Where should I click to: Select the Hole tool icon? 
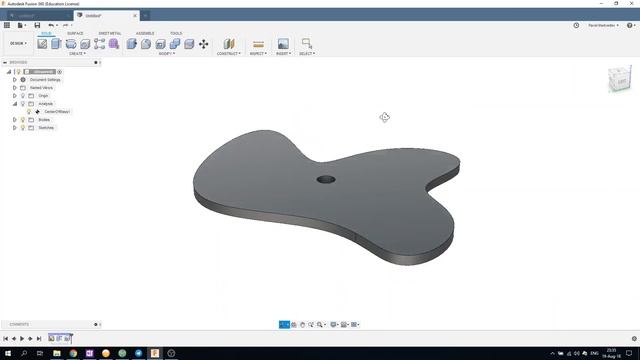pos(85,44)
